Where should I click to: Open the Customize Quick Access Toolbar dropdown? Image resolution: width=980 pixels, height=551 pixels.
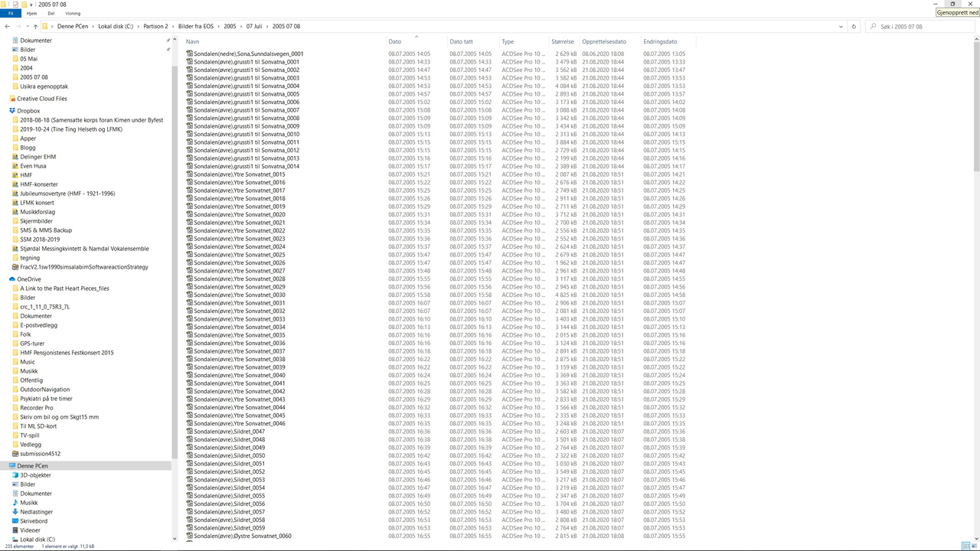(31, 4)
